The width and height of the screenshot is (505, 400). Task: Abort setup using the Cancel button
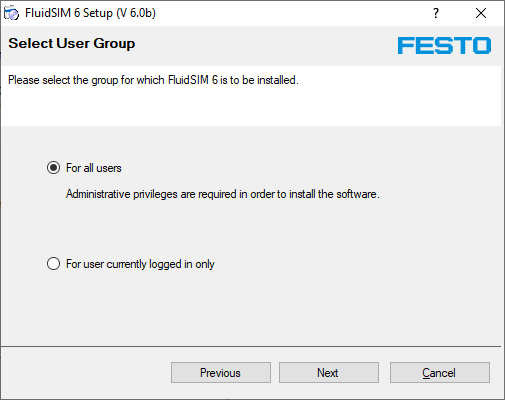pos(440,373)
